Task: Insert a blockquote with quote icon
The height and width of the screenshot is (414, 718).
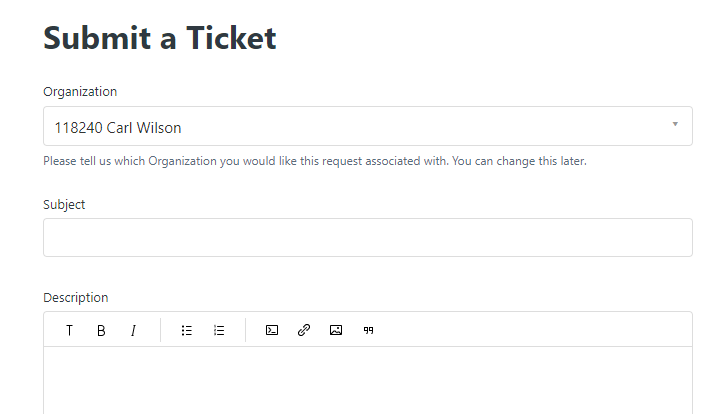Action: pos(368,330)
